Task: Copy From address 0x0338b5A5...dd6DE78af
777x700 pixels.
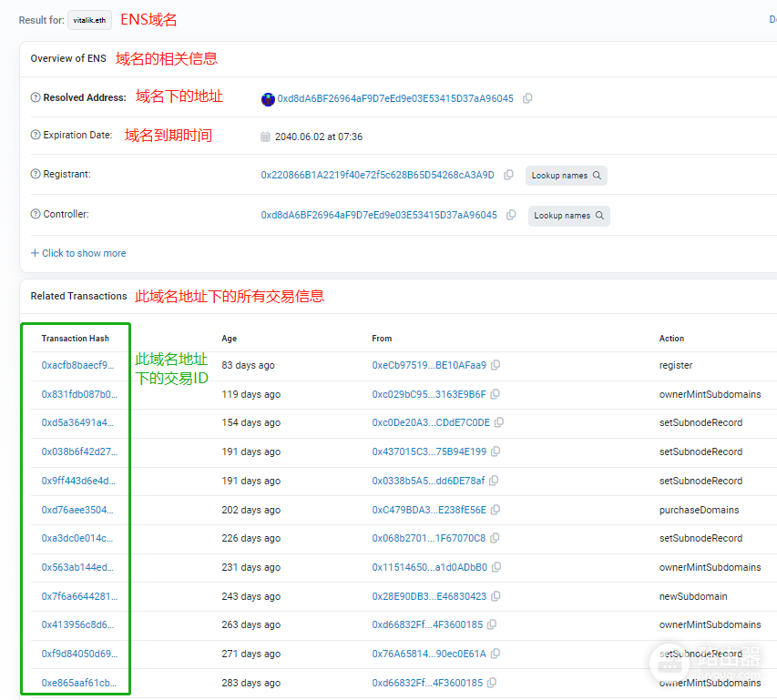Action: coord(494,481)
